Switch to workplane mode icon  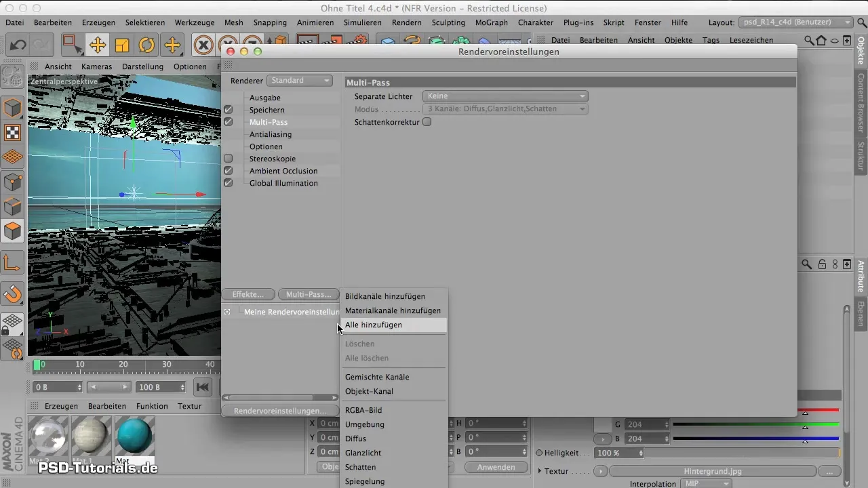click(12, 157)
